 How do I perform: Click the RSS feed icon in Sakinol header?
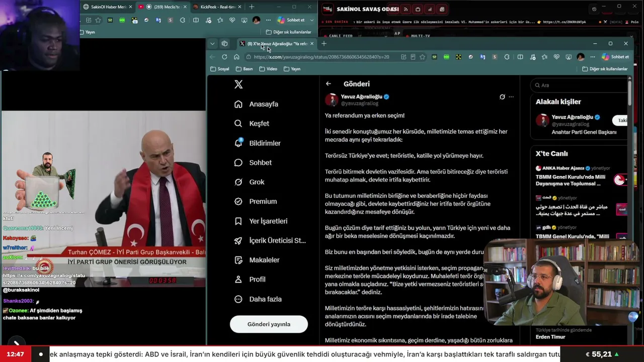pos(406,9)
